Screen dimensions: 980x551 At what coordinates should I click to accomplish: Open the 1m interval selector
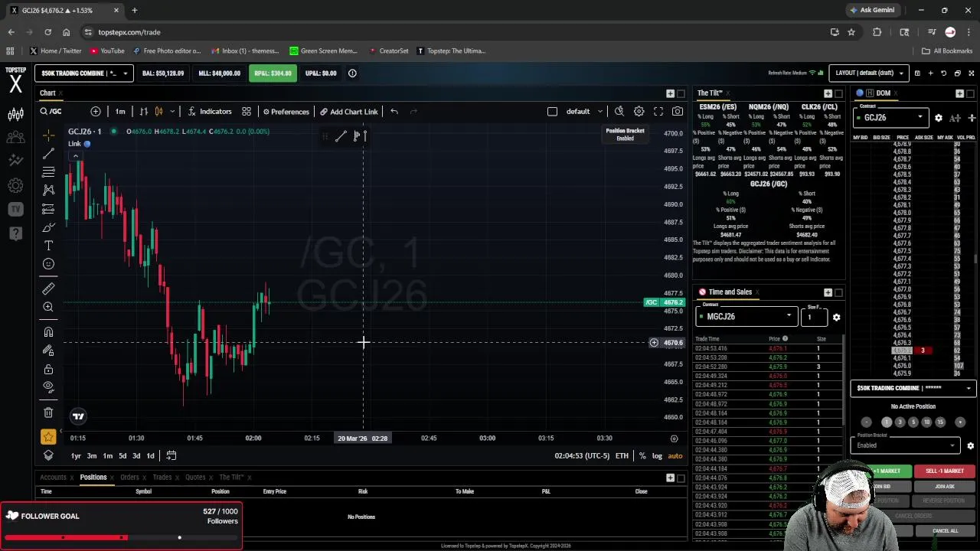pos(120,112)
